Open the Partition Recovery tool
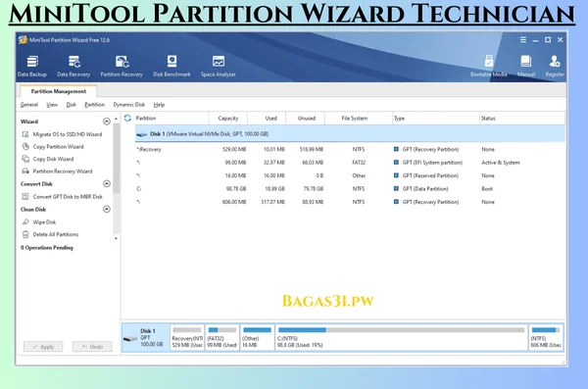This screenshot has width=588, height=389. [x=122, y=66]
